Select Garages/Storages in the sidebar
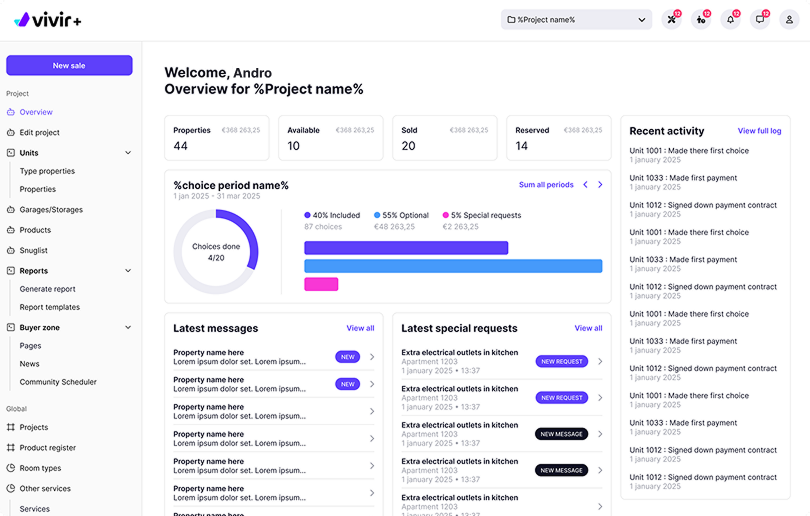 51,210
